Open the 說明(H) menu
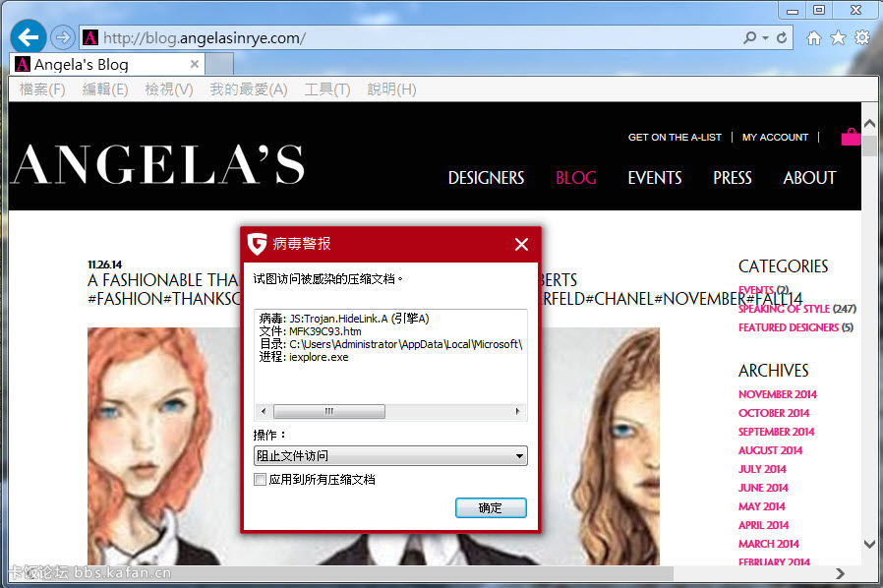 point(391,89)
